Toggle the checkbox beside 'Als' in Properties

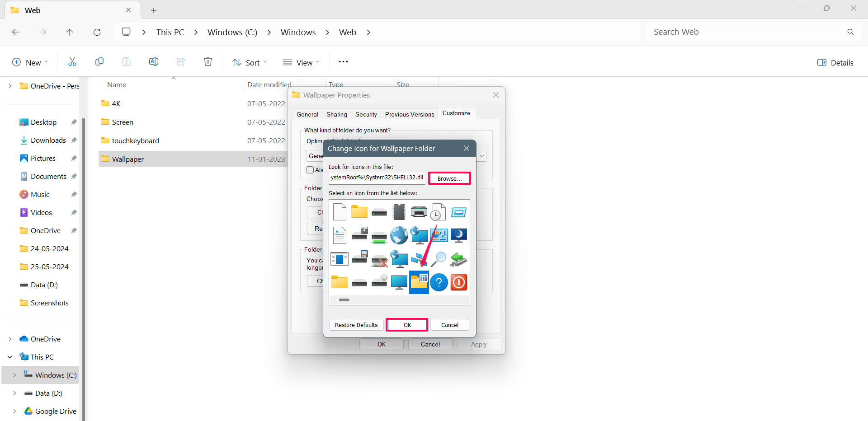pos(310,170)
